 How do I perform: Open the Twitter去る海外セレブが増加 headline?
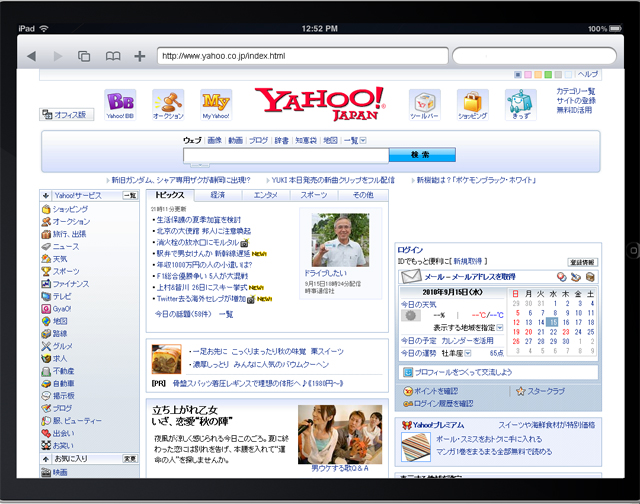point(201,299)
